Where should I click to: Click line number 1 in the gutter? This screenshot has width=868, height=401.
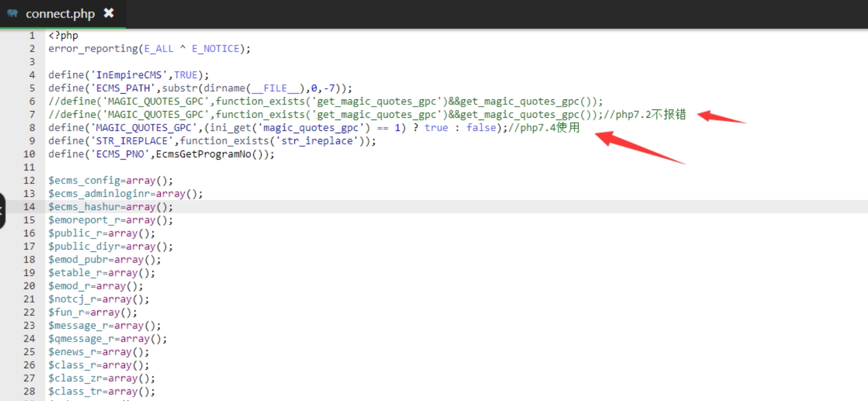click(32, 35)
